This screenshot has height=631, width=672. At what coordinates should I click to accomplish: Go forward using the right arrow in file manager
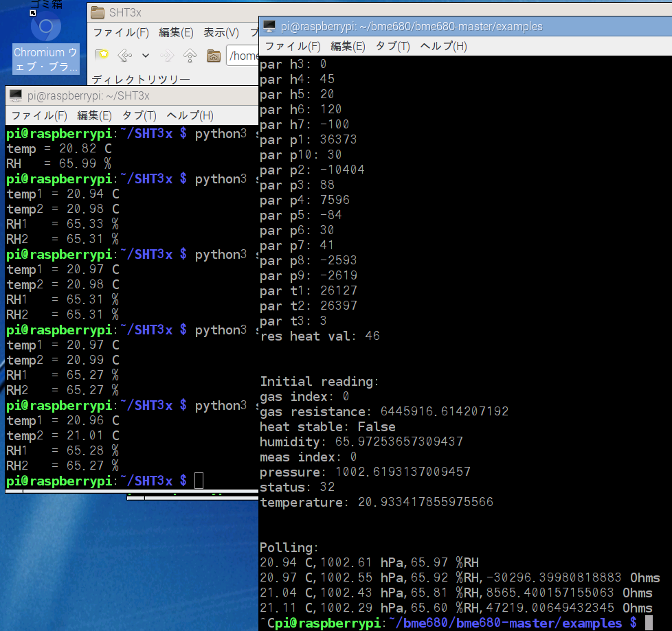(x=167, y=55)
